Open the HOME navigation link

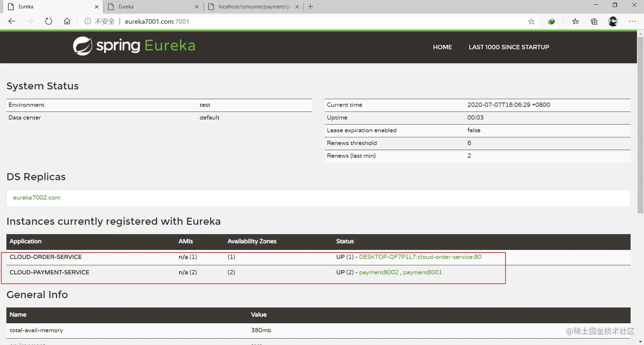(443, 47)
